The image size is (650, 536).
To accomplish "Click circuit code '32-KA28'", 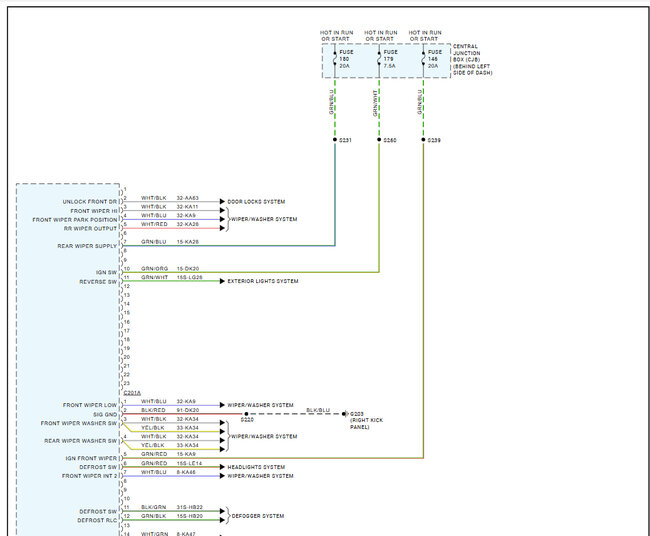I will point(188,224).
